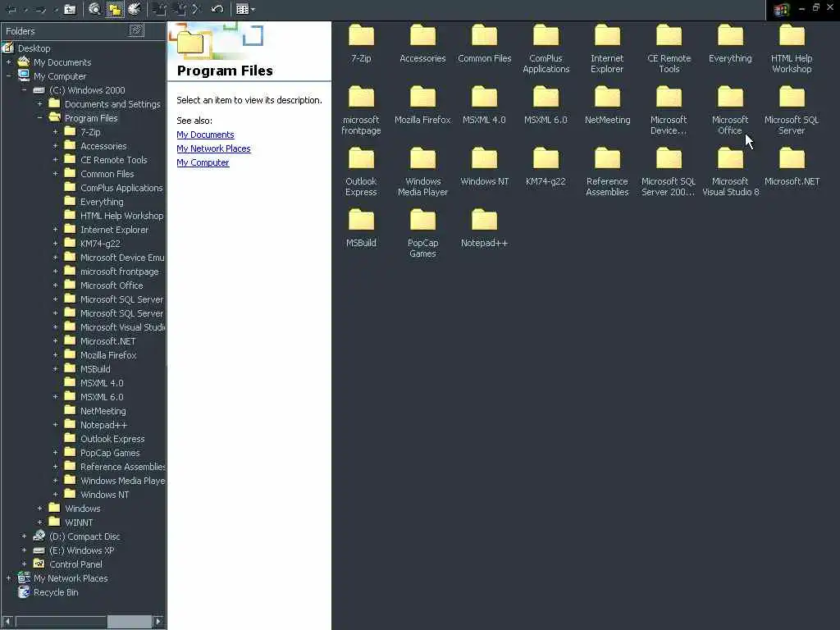840x630 pixels.
Task: Click left arrow of Folders pane horizontal scrollbar
Action: pos(7,622)
